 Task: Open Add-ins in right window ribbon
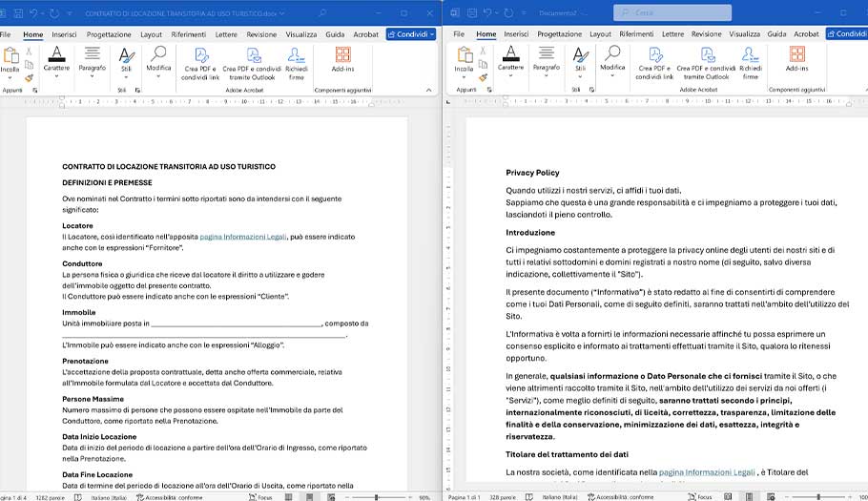point(796,59)
